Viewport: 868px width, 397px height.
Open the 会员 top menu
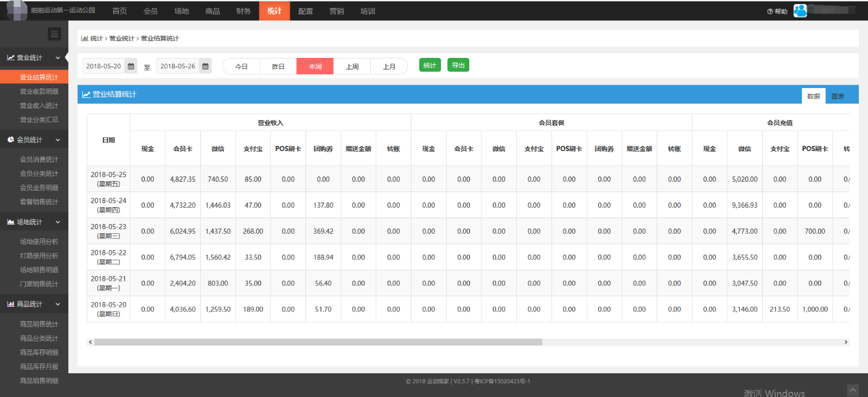tap(150, 11)
